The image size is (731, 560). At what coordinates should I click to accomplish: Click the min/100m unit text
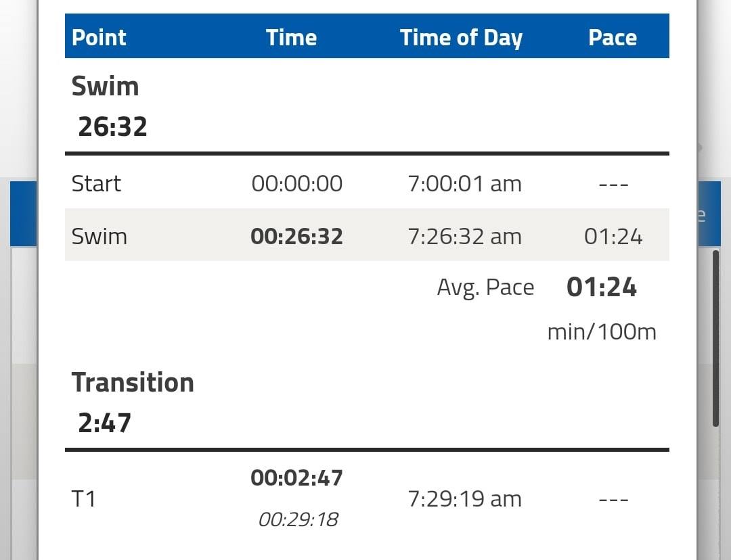click(x=602, y=332)
